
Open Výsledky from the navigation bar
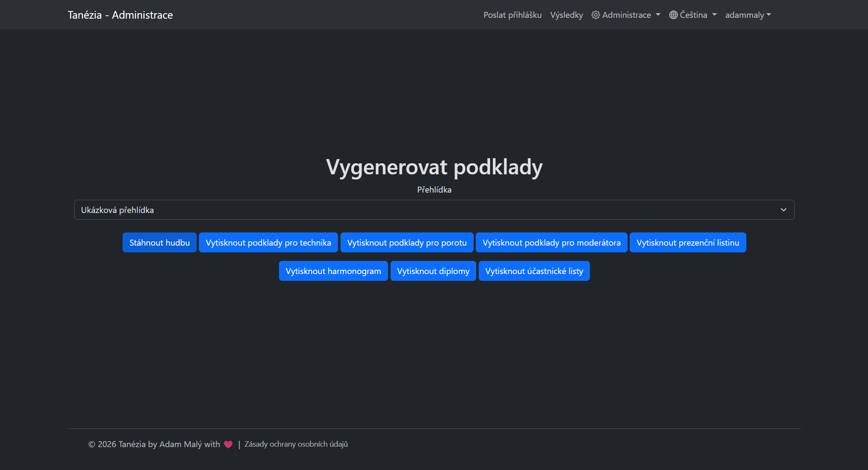coord(567,14)
